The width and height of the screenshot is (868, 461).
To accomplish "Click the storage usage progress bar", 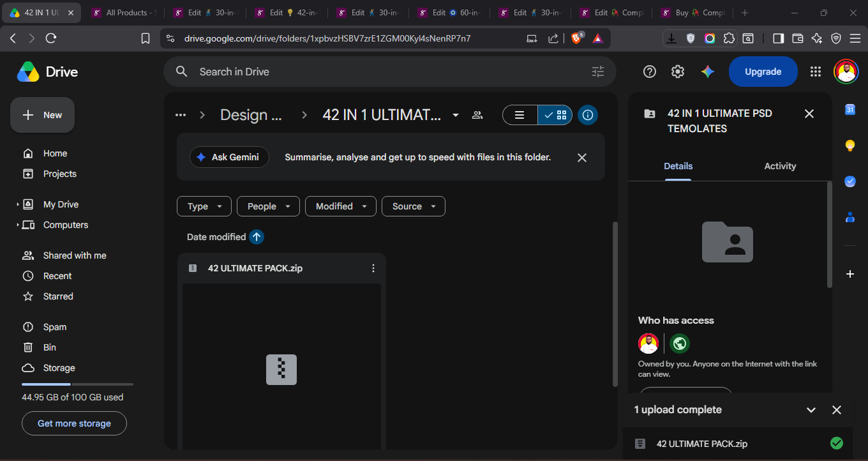I will [77, 384].
